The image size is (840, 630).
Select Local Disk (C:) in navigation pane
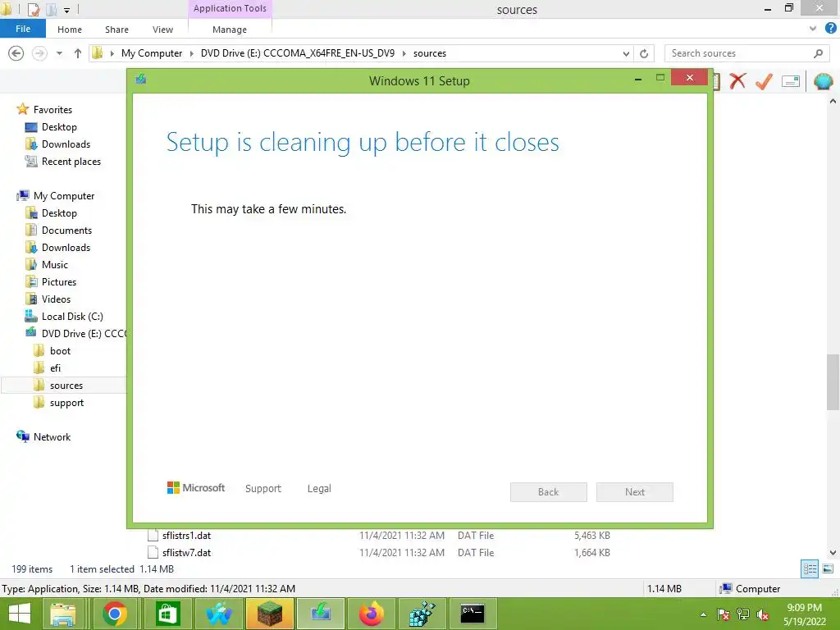pyautogui.click(x=72, y=317)
